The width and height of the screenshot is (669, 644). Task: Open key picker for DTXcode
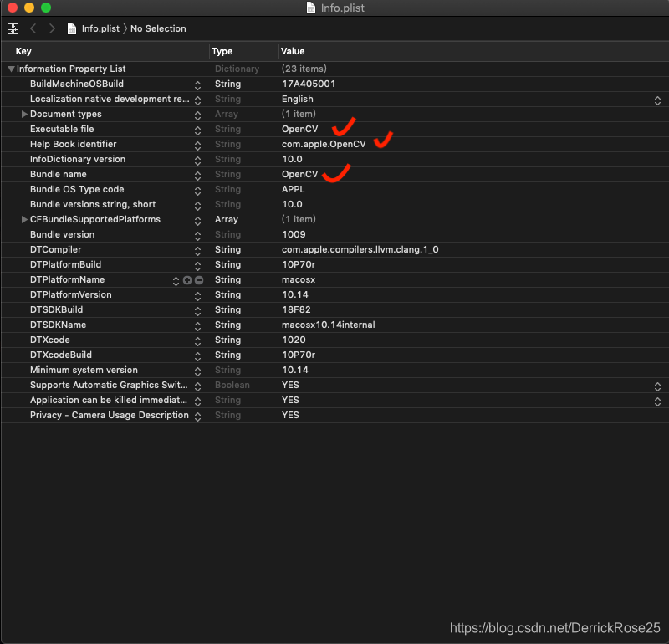(x=197, y=341)
